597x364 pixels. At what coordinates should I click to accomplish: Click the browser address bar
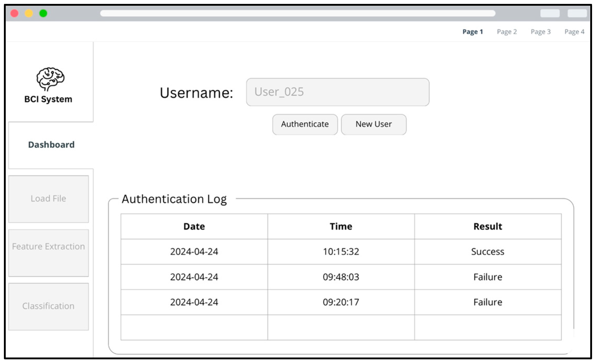297,13
